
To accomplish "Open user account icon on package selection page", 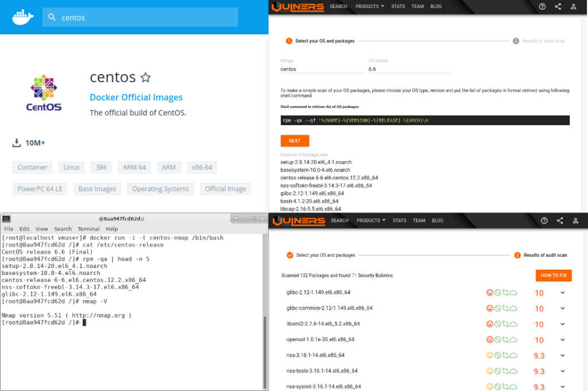I will (574, 6).
